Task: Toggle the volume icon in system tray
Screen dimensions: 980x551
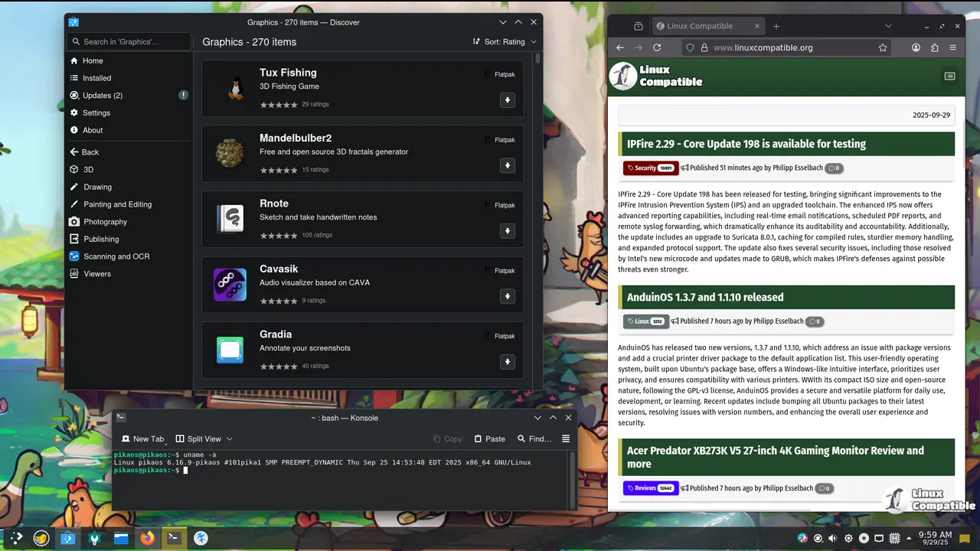Action: tap(832, 538)
